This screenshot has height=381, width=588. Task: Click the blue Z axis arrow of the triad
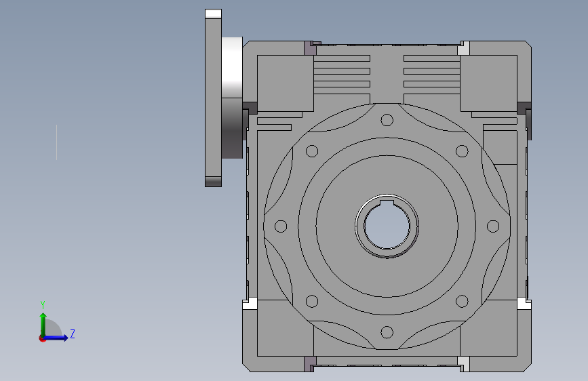pos(56,338)
